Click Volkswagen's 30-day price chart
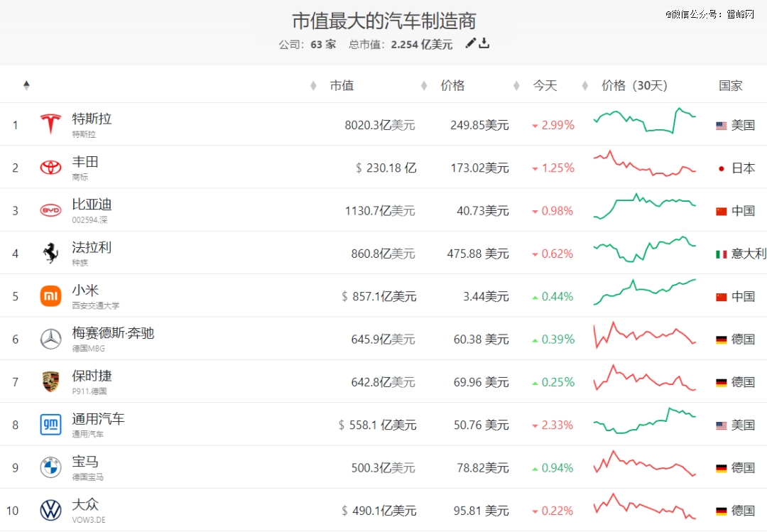Screen dimensions: 767x532 (x=645, y=506)
